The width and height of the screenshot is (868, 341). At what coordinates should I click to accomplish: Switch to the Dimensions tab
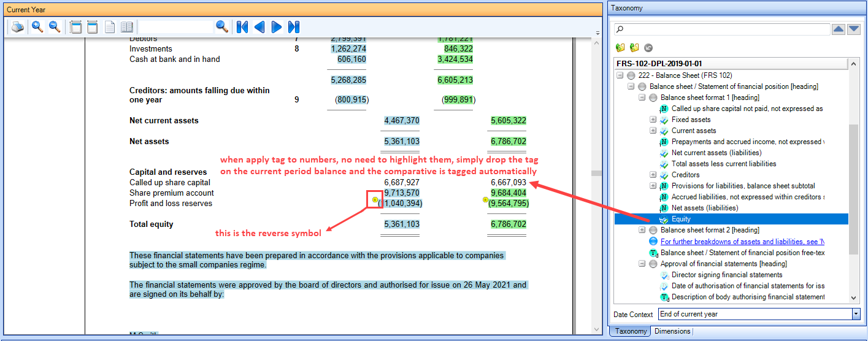pos(672,331)
